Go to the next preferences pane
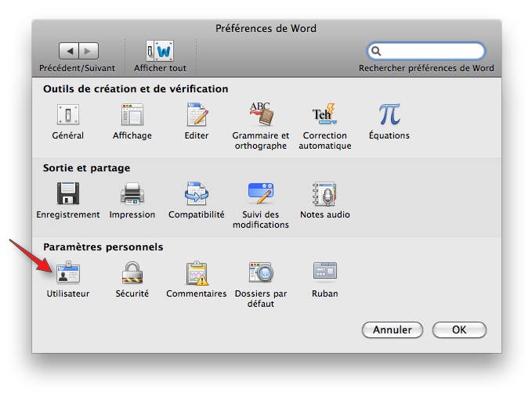 coord(89,51)
